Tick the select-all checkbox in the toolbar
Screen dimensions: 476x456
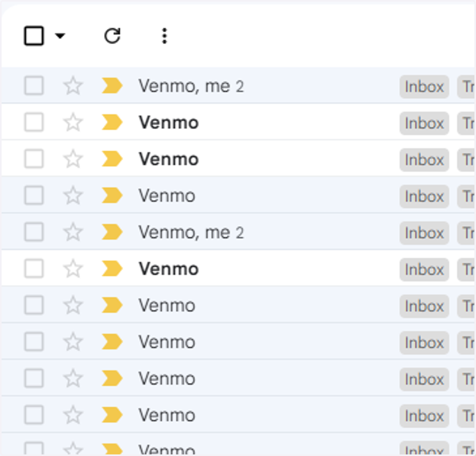(34, 36)
